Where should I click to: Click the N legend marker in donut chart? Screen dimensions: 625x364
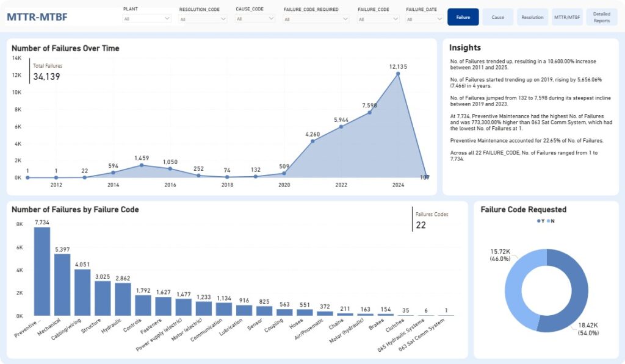549,221
